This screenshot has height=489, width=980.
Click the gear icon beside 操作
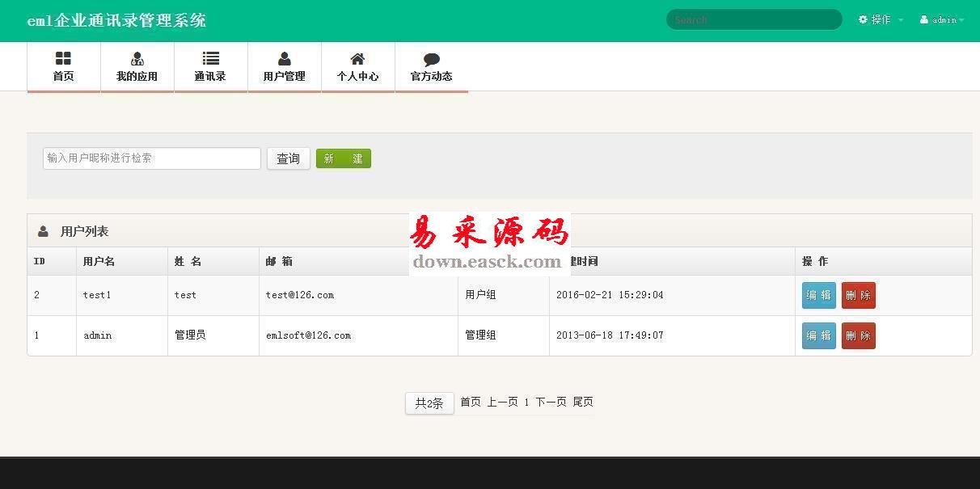[863, 19]
